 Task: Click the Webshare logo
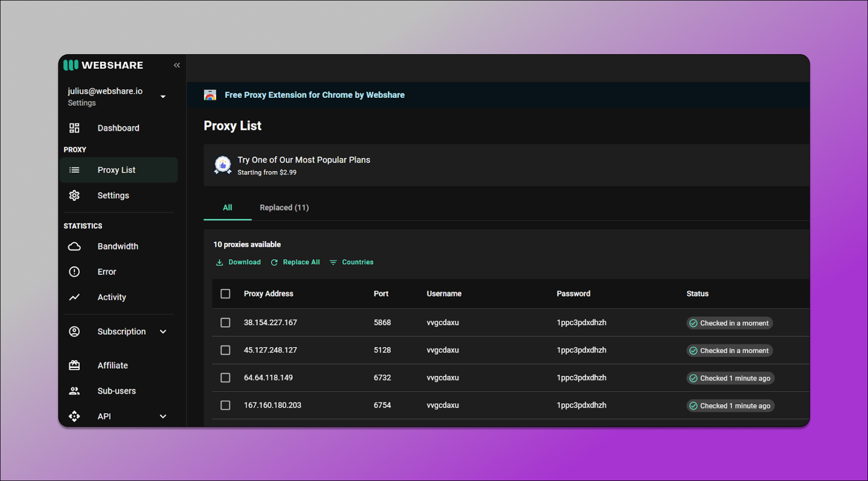[103, 65]
